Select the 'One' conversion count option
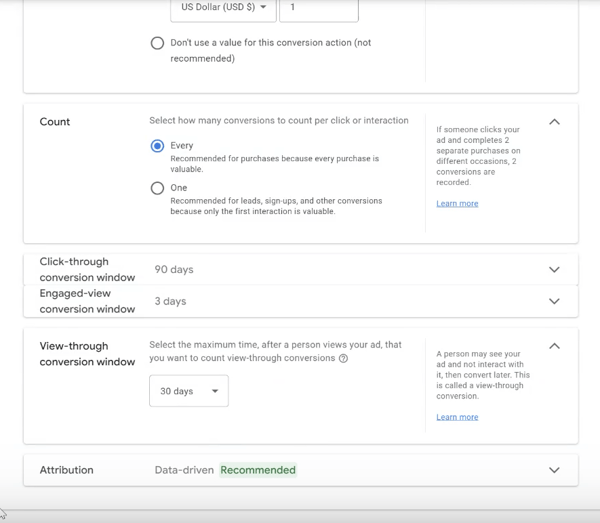The image size is (600, 523). (157, 188)
